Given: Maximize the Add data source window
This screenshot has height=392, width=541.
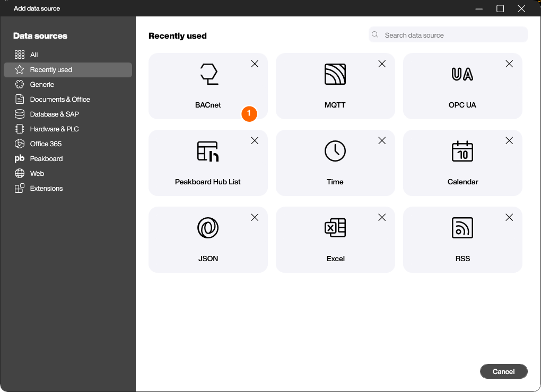Looking at the screenshot, I should tap(500, 8).
